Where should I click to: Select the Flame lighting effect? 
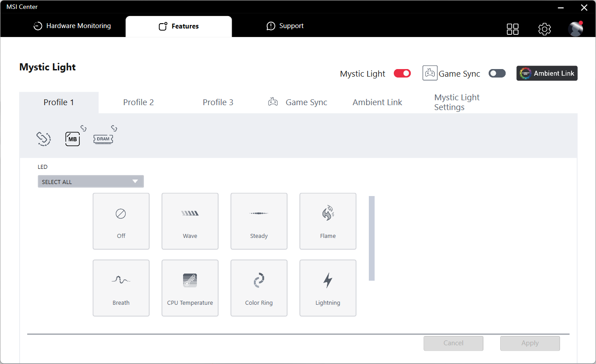(328, 221)
